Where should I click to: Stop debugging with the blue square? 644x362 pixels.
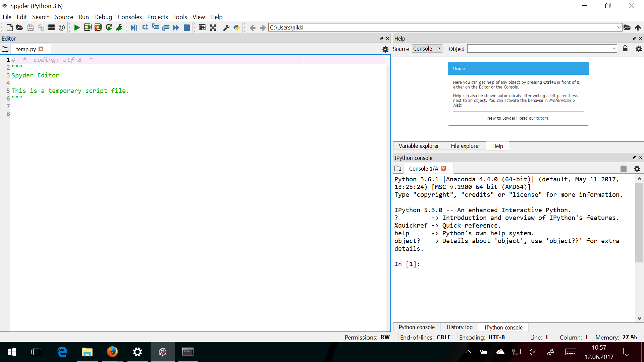[187, 27]
